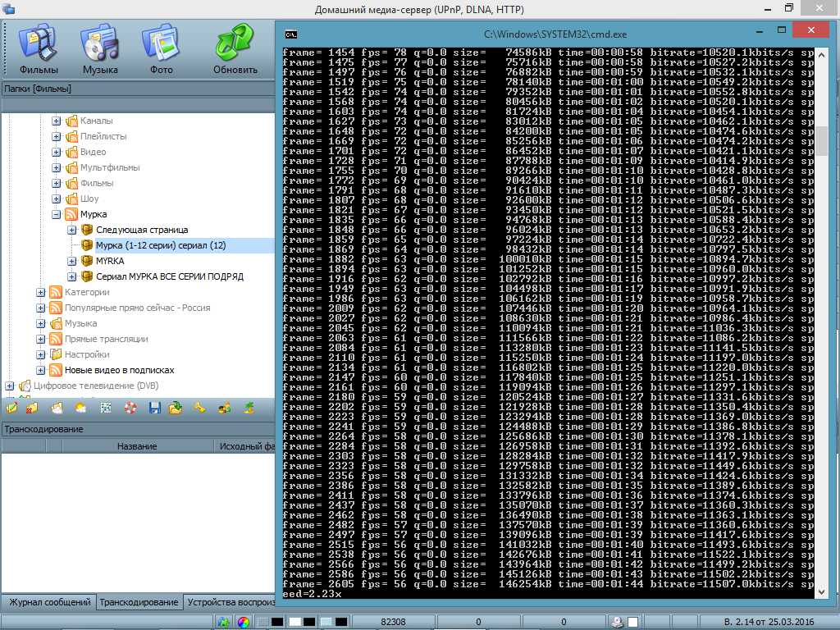The width and height of the screenshot is (840, 630).
Task: Click the golden key icon
Action: (200, 407)
